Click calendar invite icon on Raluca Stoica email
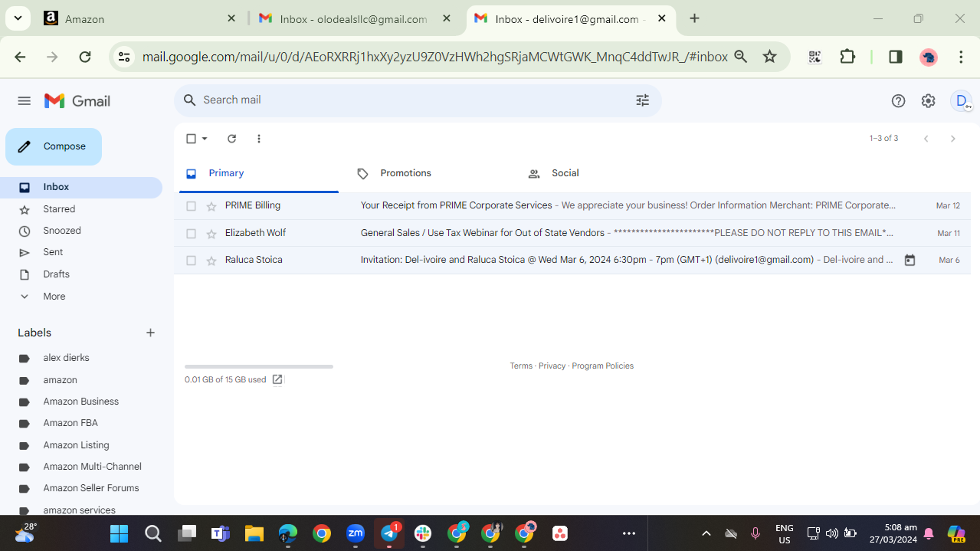Screen dimensions: 980x551 coord(910,260)
